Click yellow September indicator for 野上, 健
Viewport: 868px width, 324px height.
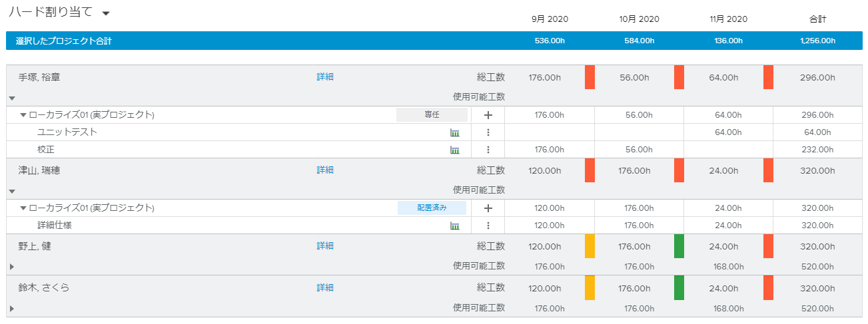[590, 246]
